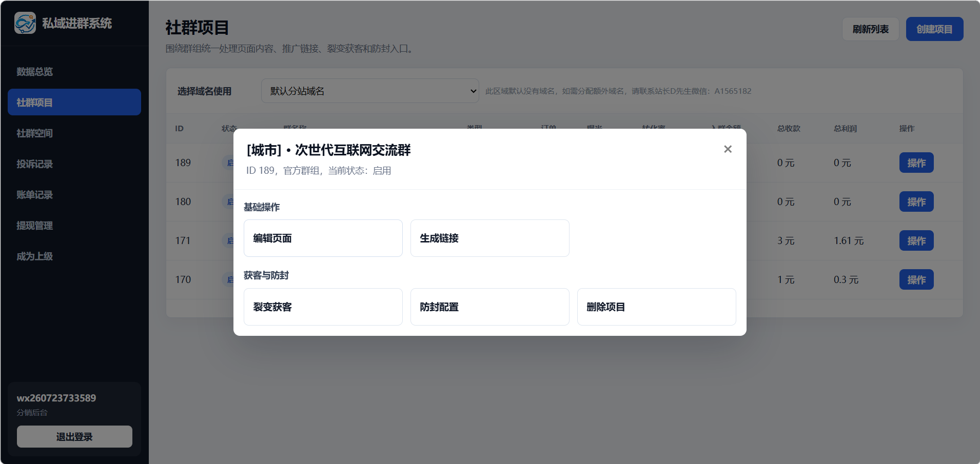Screen dimensions: 980x464
Task: Click the 总收款 column header
Action: [x=789, y=128]
